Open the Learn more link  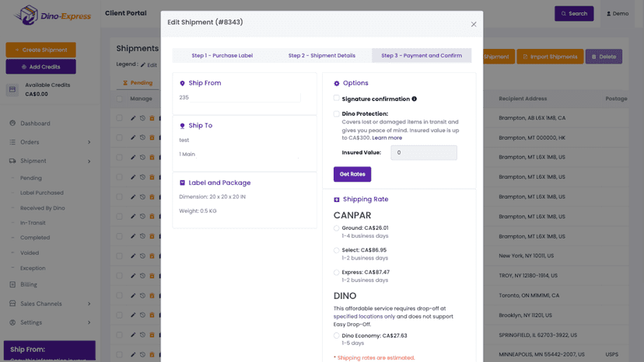tap(387, 138)
